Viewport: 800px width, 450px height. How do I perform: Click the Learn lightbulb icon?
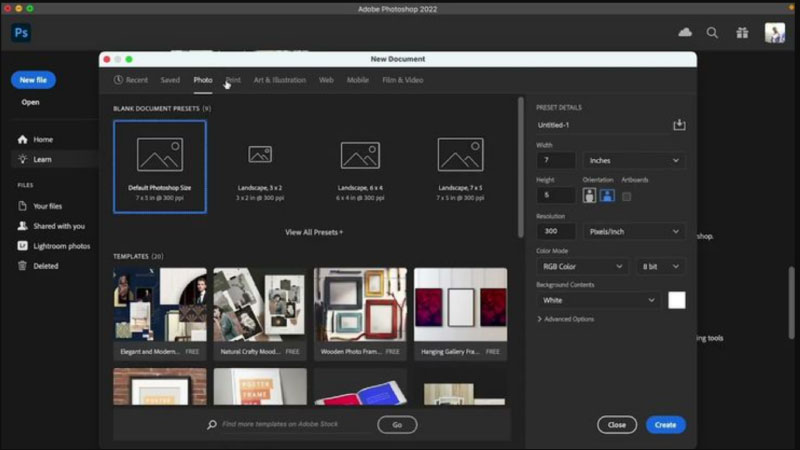click(22, 159)
